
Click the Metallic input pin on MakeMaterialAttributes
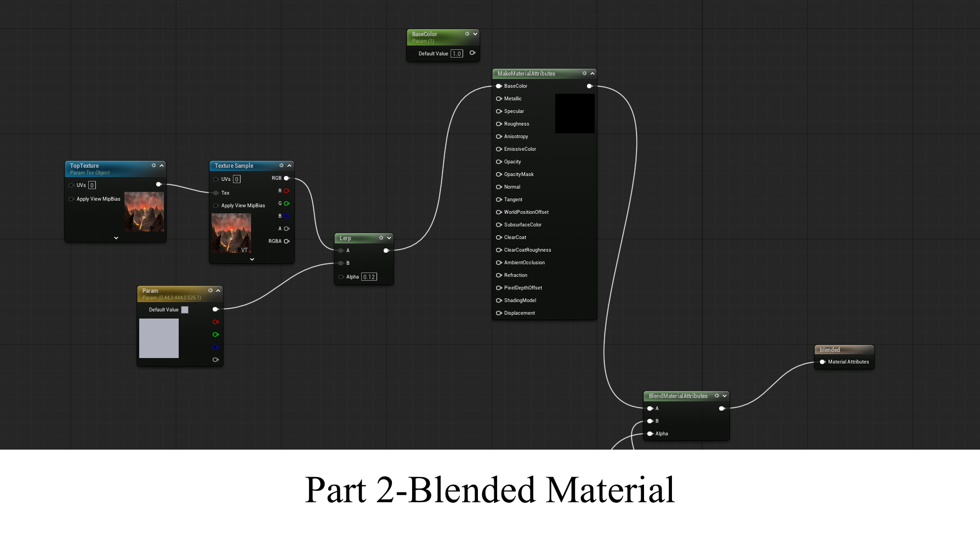point(499,99)
